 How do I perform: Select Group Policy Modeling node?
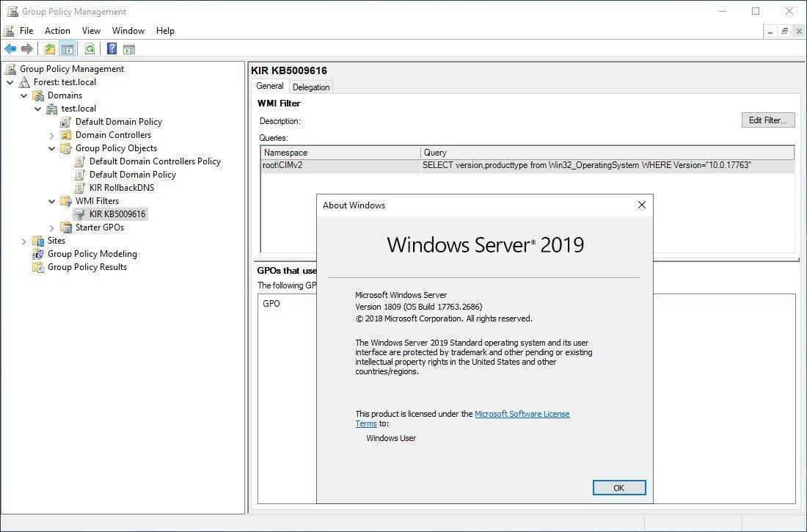pyautogui.click(x=92, y=254)
